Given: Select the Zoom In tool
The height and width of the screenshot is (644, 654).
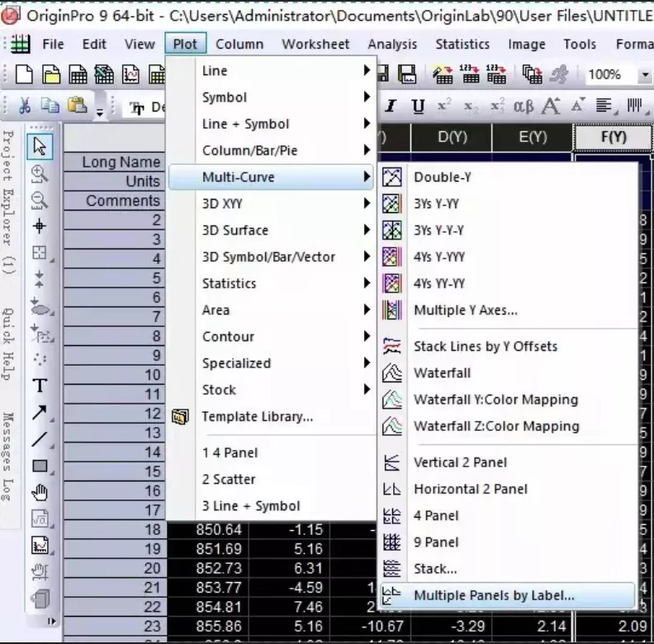Looking at the screenshot, I should coord(40,174).
